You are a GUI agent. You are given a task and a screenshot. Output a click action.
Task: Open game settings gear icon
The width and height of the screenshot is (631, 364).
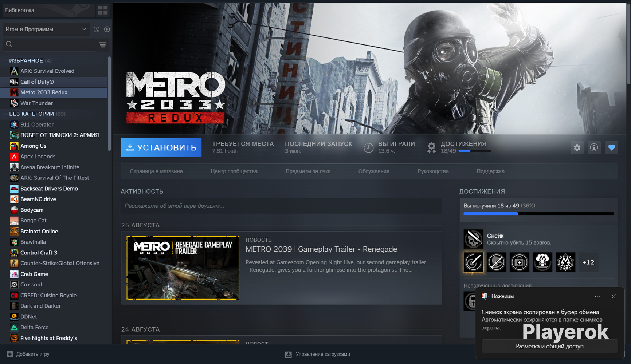click(577, 147)
